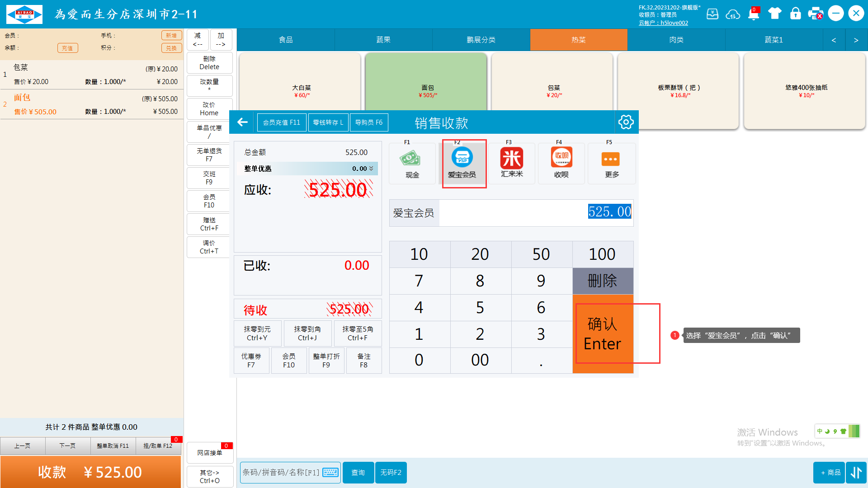
Task: Lock the screen with padlock icon
Action: pos(795,14)
